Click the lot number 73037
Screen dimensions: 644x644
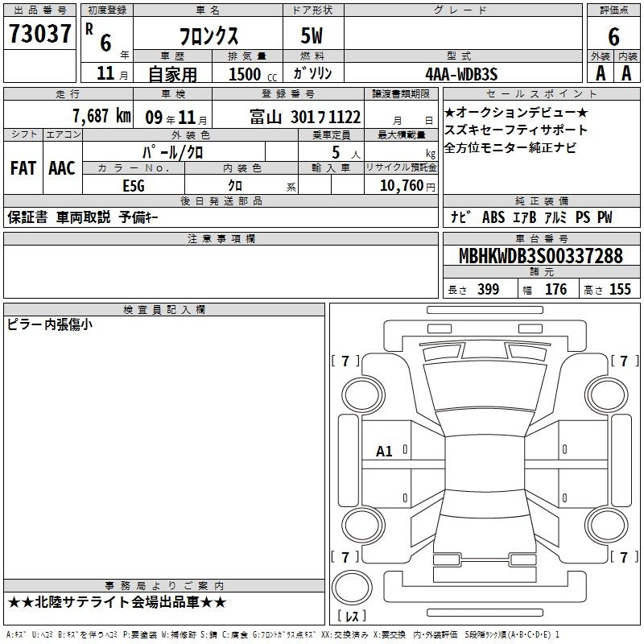pyautogui.click(x=39, y=35)
